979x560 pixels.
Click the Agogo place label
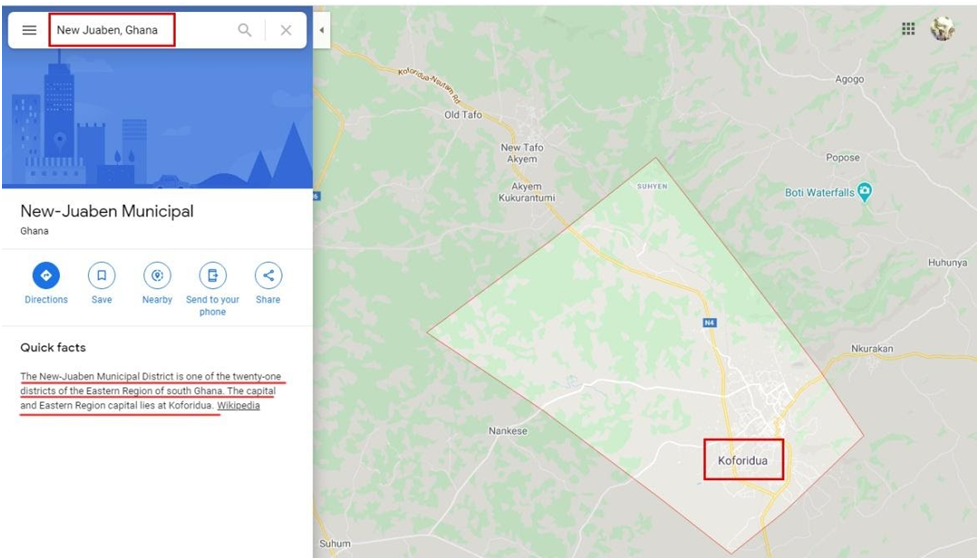pos(850,79)
